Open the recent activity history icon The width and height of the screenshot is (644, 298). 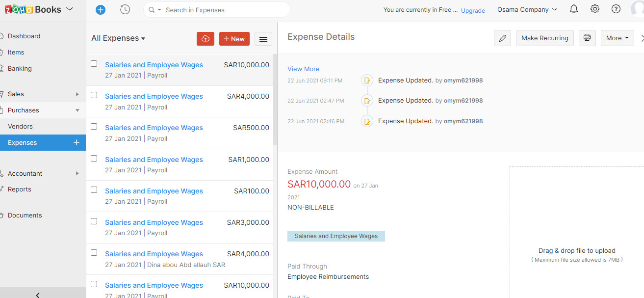pyautogui.click(x=125, y=9)
